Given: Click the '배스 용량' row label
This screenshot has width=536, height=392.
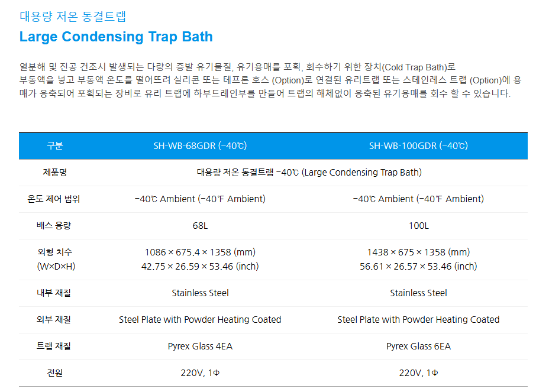Looking at the screenshot, I should click(55, 226).
